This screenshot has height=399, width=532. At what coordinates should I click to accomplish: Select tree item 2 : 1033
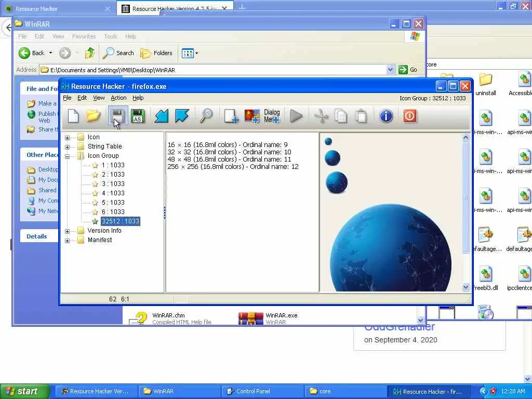(x=113, y=175)
